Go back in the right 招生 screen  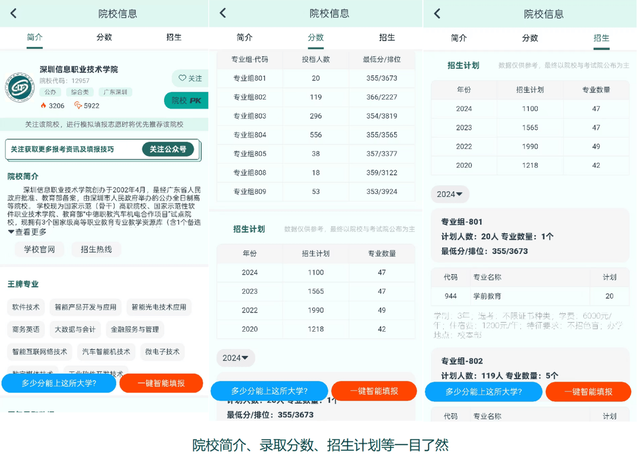437,13
